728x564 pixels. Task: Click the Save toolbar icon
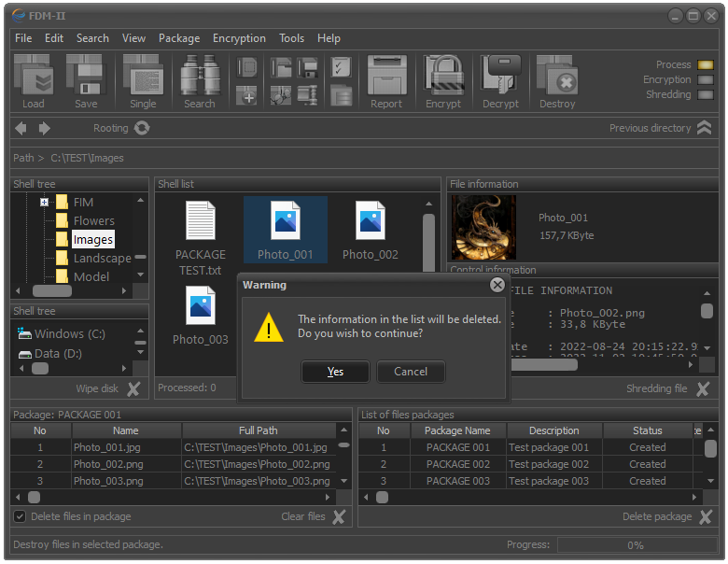(86, 76)
